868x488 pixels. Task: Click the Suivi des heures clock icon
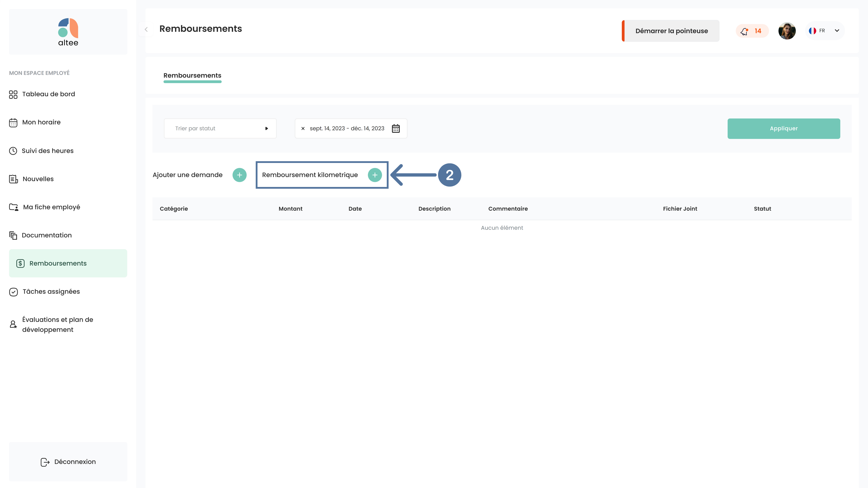coord(13,151)
